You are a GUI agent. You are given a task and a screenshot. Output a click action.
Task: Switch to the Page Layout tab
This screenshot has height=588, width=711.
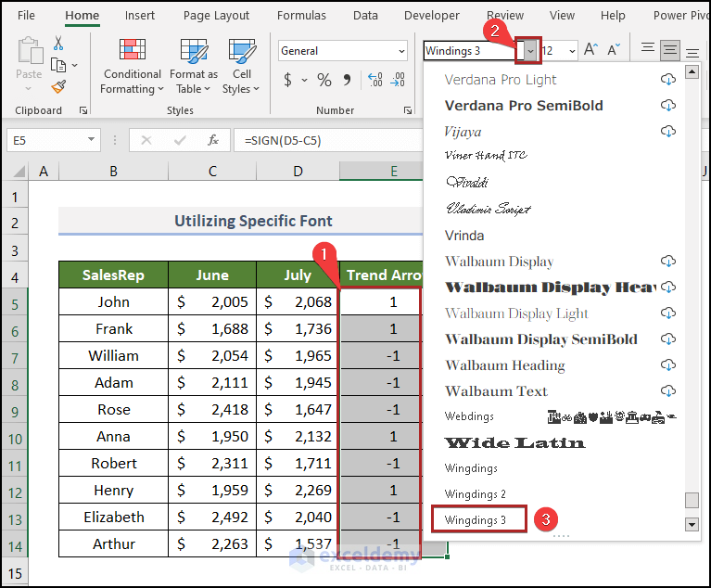pos(216,16)
